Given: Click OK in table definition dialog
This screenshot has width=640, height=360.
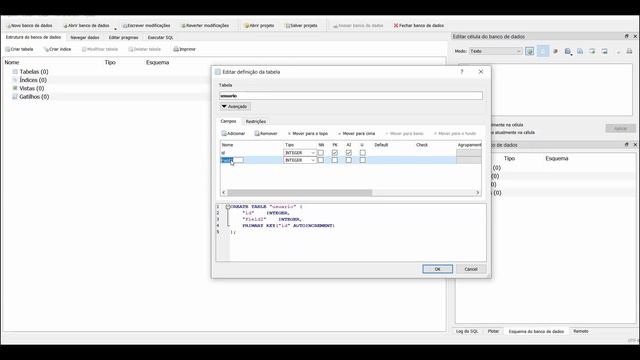Looking at the screenshot, I should click(x=438, y=269).
